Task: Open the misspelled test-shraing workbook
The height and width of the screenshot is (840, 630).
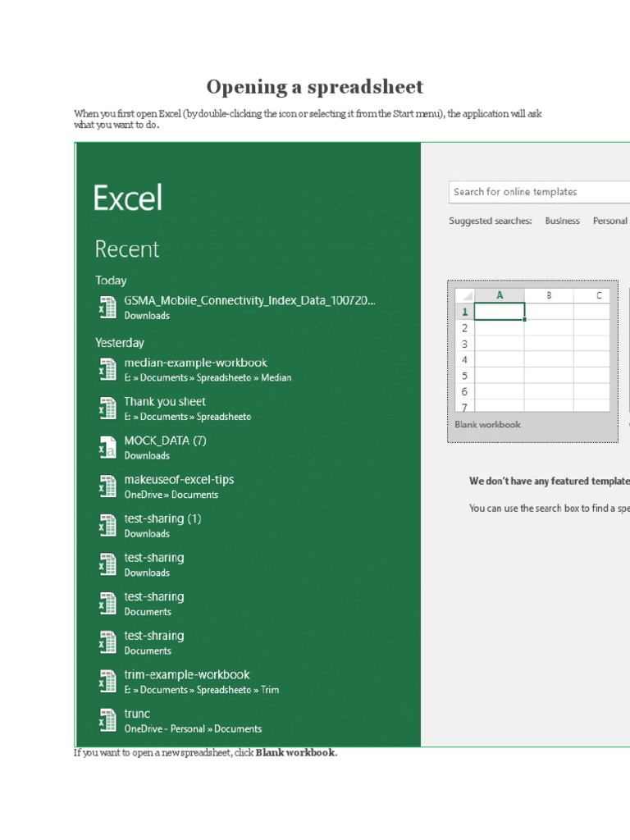Action: [142, 643]
